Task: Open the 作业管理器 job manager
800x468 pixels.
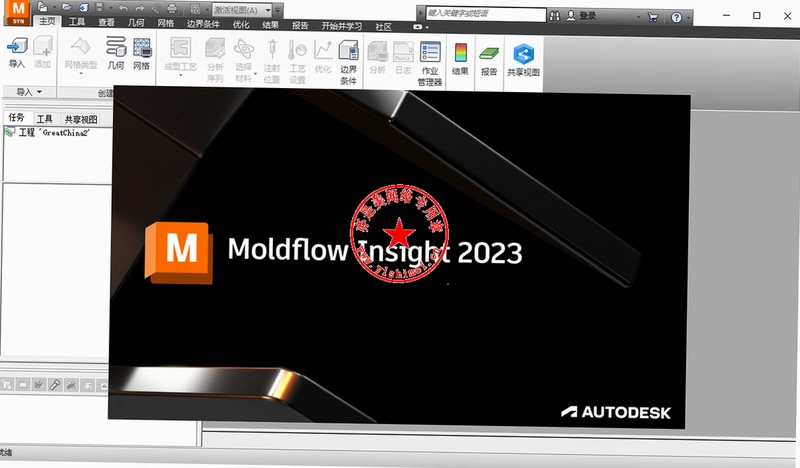Action: pyautogui.click(x=430, y=63)
